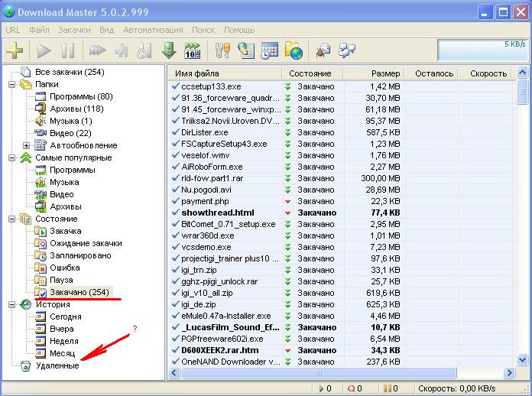The image size is (532, 396).
Task: Click horizontal scrollbar right arrow
Action: coord(510,373)
